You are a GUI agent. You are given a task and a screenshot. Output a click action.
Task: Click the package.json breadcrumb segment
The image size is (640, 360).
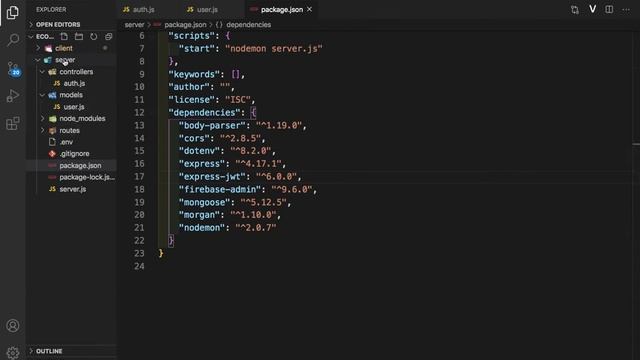185,24
